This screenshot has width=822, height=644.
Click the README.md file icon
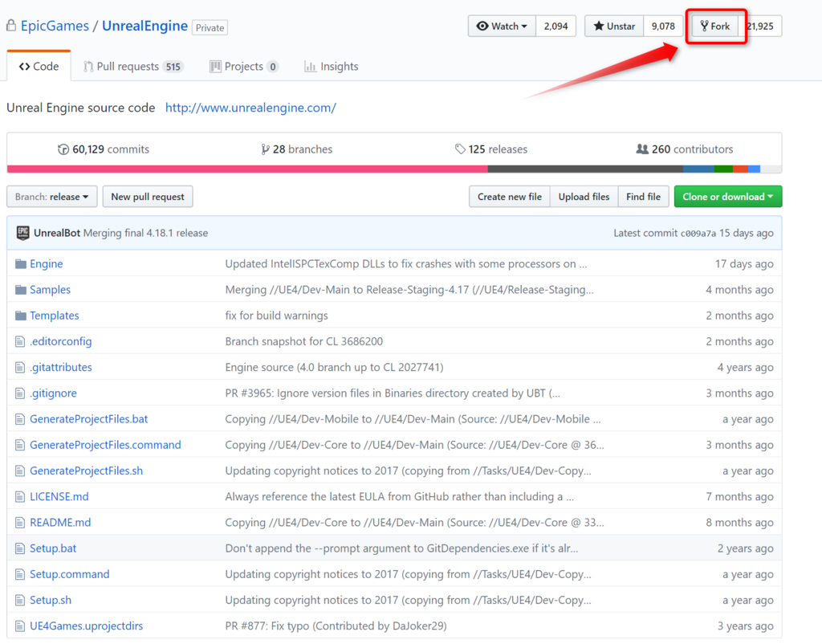20,522
